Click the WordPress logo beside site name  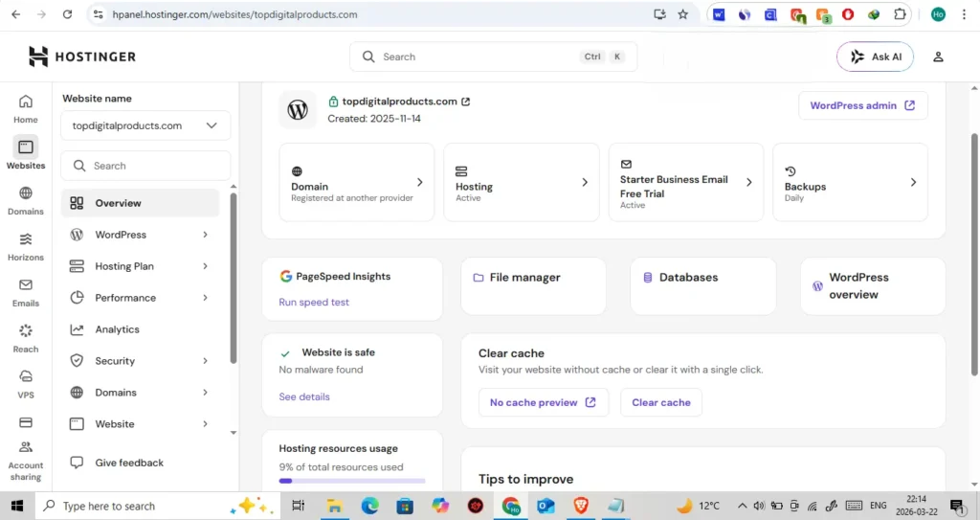298,109
